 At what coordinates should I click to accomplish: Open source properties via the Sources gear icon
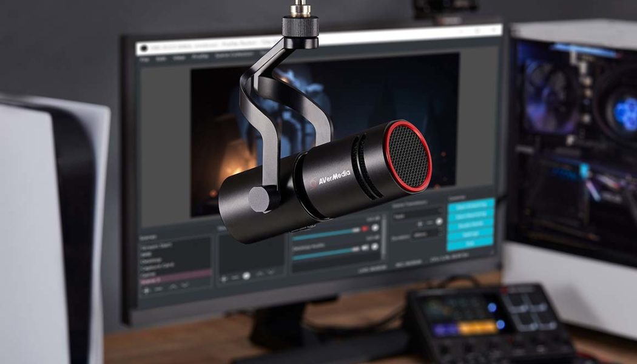point(246,277)
